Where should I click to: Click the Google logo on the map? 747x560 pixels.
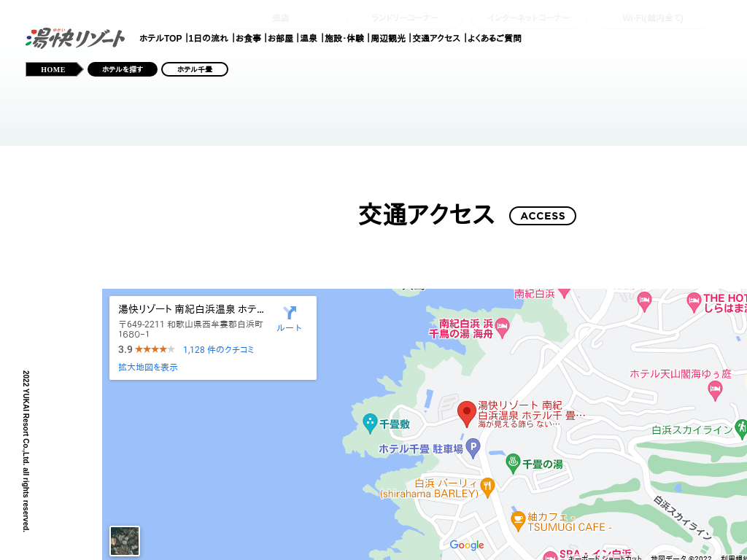467,545
